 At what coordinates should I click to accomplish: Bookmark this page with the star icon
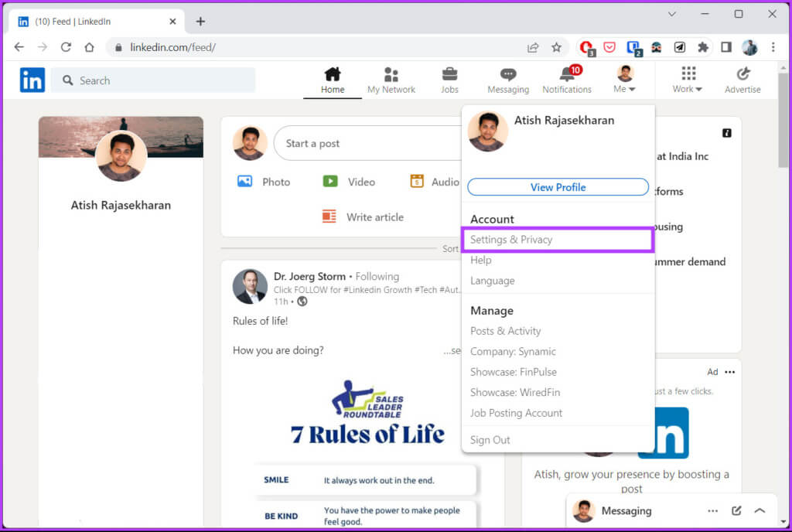tap(556, 47)
